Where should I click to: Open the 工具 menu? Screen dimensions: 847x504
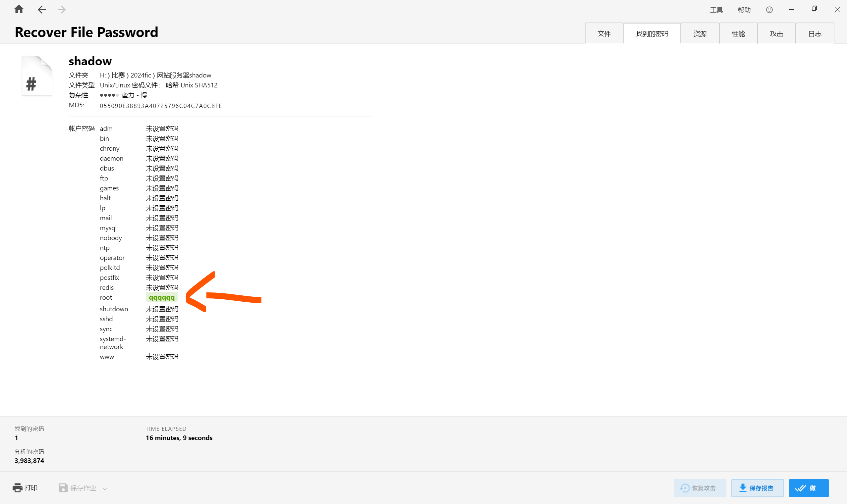[x=716, y=10]
